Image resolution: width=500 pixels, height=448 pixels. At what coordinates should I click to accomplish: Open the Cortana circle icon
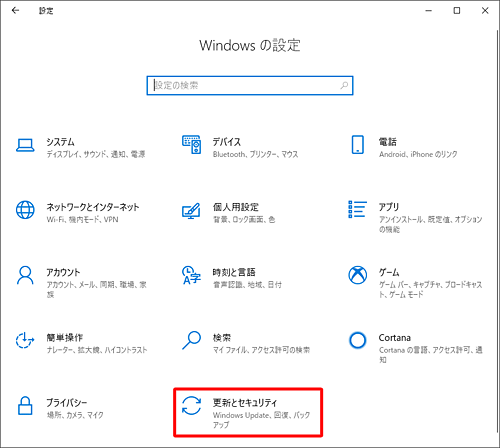coord(358,340)
